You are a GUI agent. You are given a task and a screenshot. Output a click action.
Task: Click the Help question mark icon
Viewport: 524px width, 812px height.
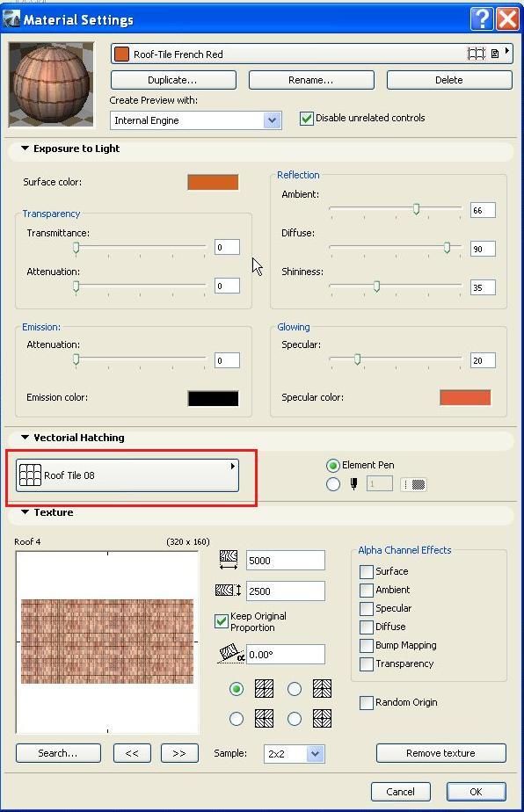point(482,19)
